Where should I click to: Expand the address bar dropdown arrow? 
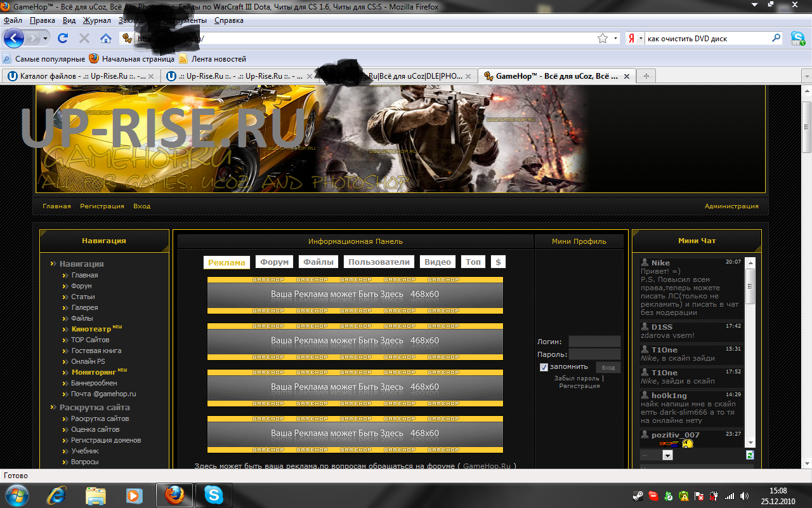[x=615, y=38]
